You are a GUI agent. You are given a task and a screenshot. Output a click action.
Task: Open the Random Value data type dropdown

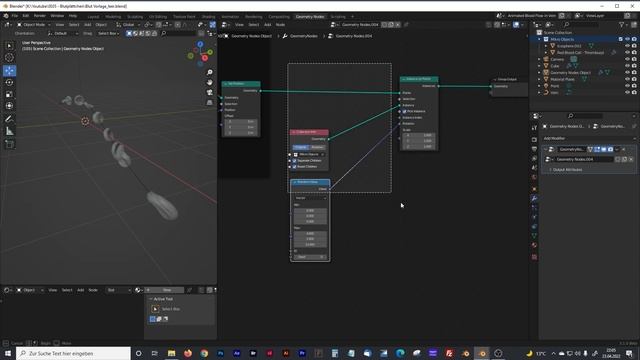[x=311, y=198]
